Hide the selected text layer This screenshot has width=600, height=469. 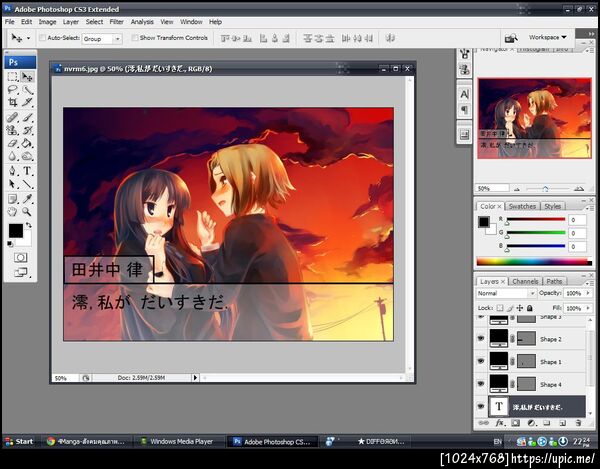pyautogui.click(x=481, y=406)
